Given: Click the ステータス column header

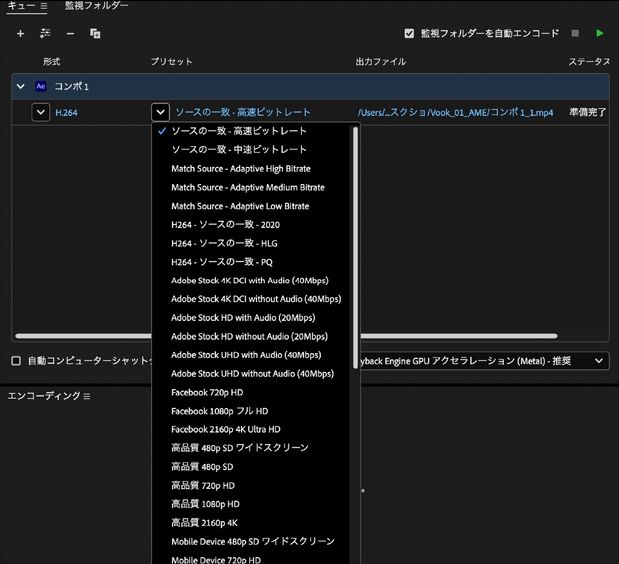Looking at the screenshot, I should [x=589, y=62].
